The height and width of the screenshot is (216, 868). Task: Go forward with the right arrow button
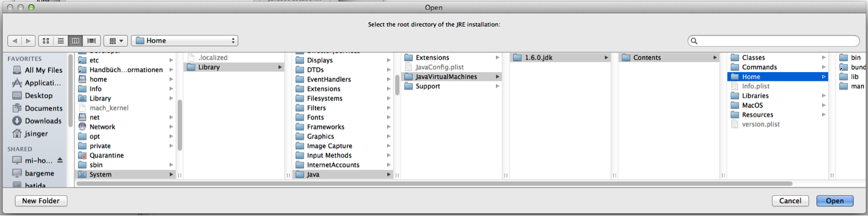click(x=28, y=41)
